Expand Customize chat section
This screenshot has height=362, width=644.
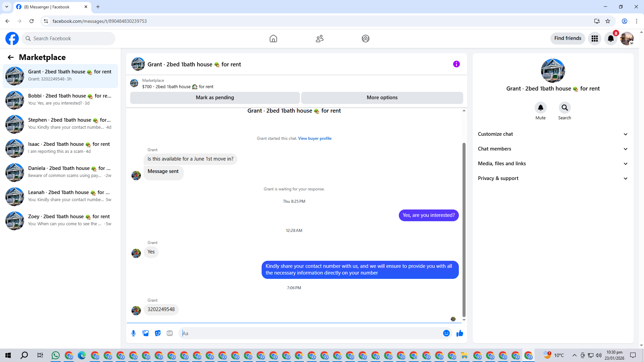552,134
